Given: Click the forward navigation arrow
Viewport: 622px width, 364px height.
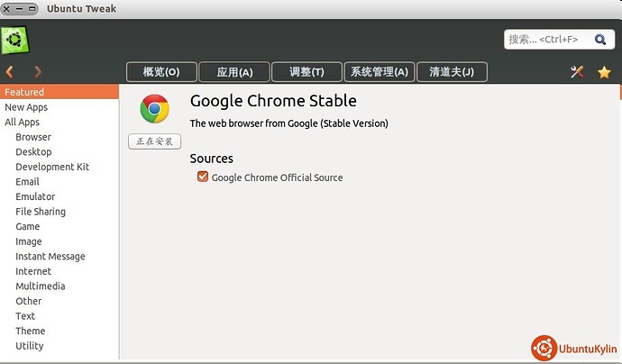Looking at the screenshot, I should pyautogui.click(x=38, y=72).
